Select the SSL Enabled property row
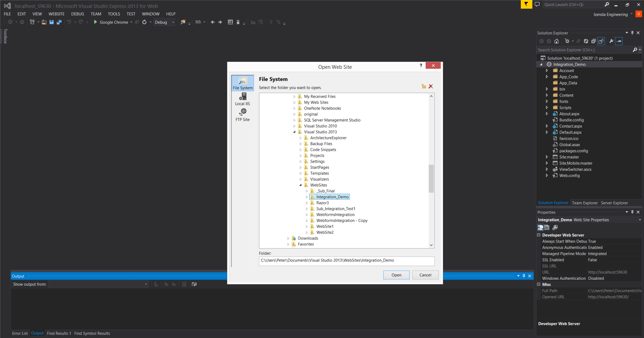644x338 pixels. pos(589,260)
